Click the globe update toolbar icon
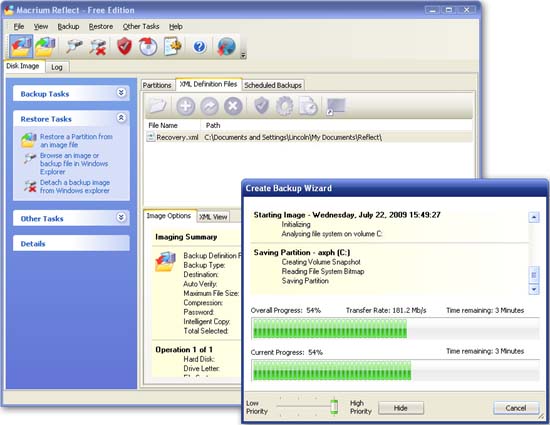550x425 pixels. [226, 46]
